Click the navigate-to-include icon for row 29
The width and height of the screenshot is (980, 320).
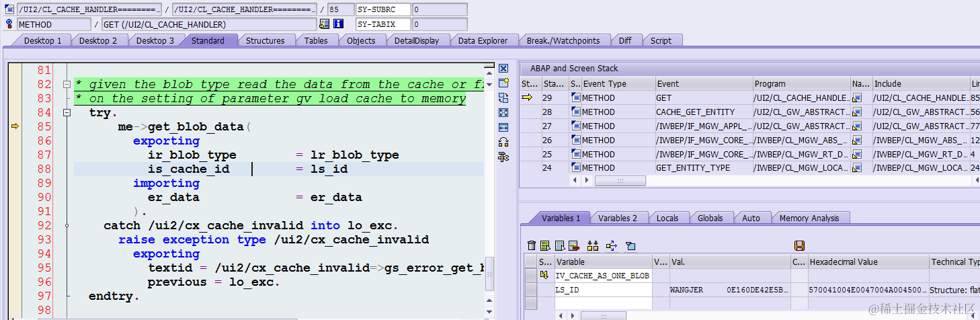point(857,98)
